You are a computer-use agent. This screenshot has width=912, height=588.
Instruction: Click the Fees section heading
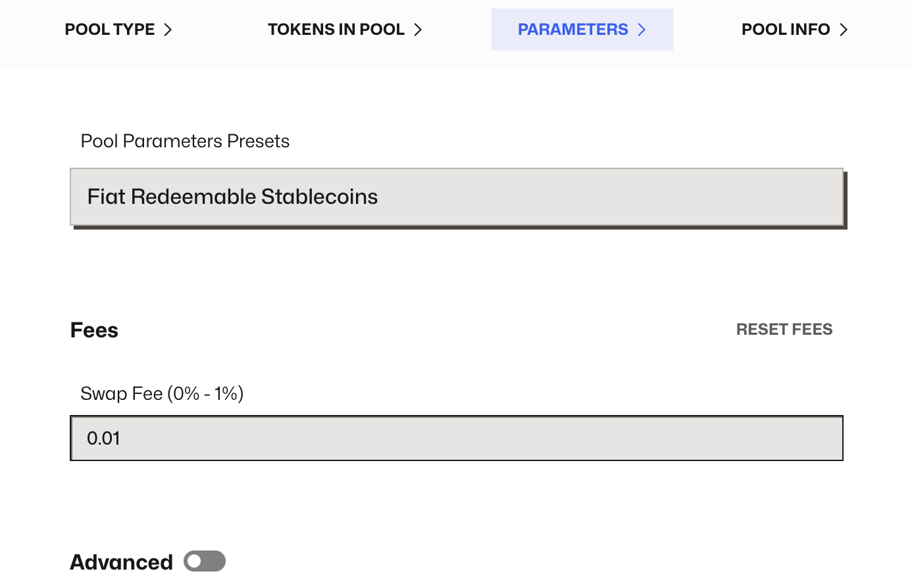tap(94, 330)
